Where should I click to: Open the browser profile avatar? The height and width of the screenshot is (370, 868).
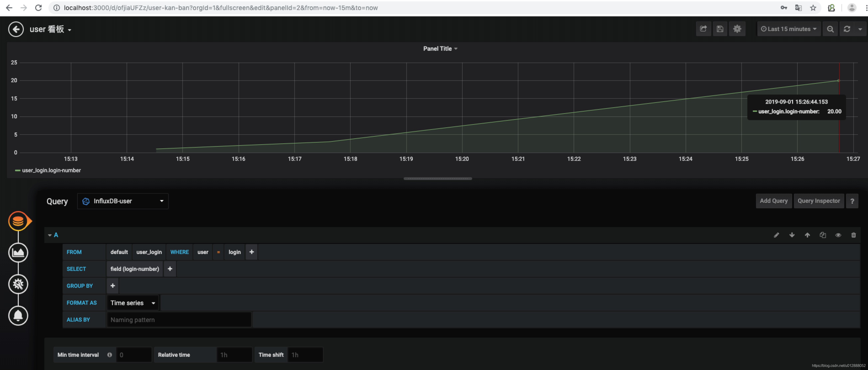[852, 8]
